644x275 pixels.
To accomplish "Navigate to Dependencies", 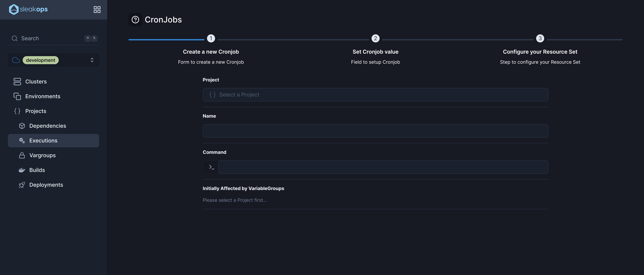I will [x=54, y=126].
